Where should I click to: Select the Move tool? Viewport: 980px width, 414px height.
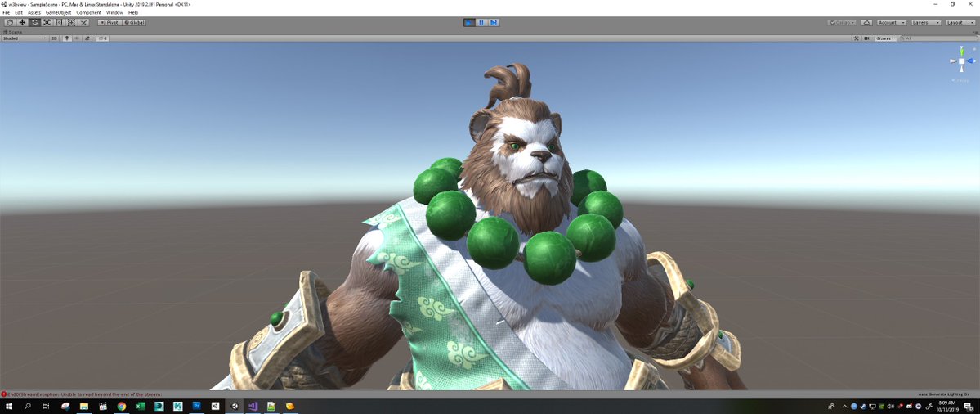[22, 23]
